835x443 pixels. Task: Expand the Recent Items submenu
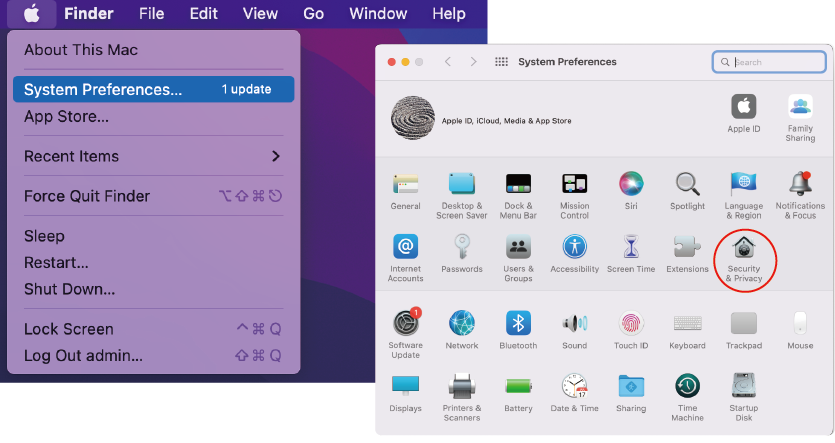tap(153, 156)
